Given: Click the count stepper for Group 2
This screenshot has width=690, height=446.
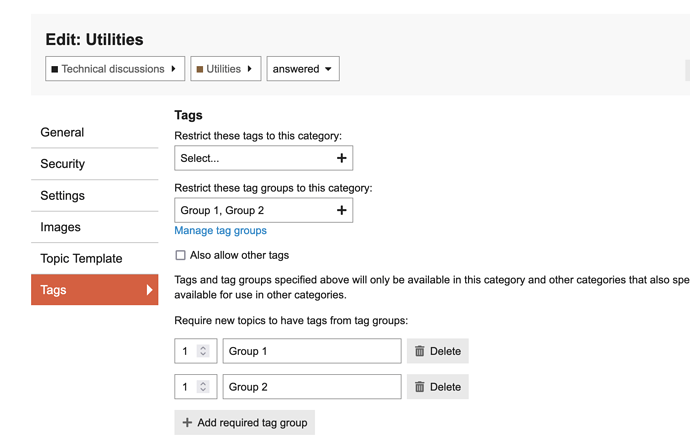Looking at the screenshot, I should (x=203, y=387).
